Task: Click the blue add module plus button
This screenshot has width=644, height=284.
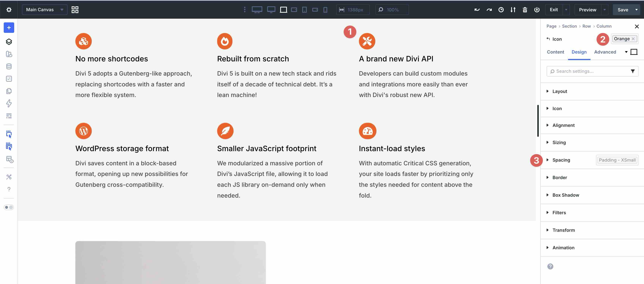Action: coord(9,28)
